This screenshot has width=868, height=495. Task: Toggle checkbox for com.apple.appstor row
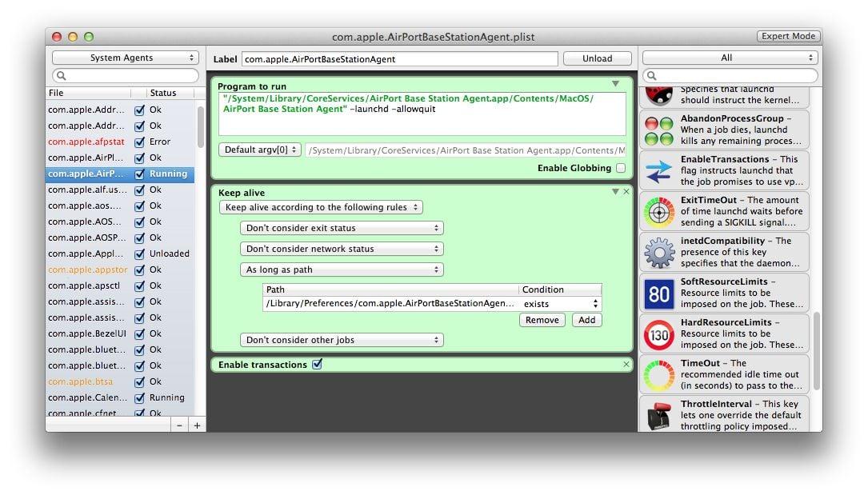[x=139, y=270]
